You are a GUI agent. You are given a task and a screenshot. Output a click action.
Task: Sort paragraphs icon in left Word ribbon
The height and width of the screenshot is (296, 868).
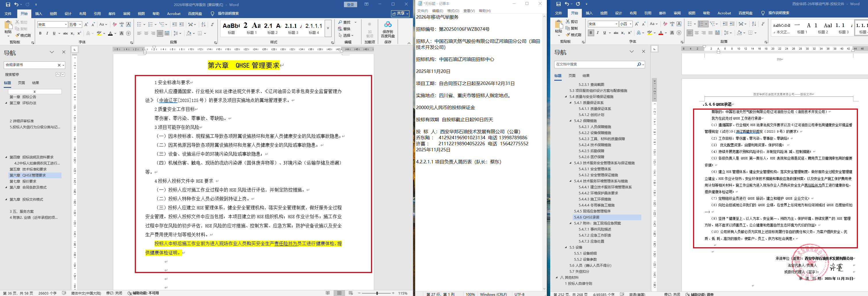(203, 25)
